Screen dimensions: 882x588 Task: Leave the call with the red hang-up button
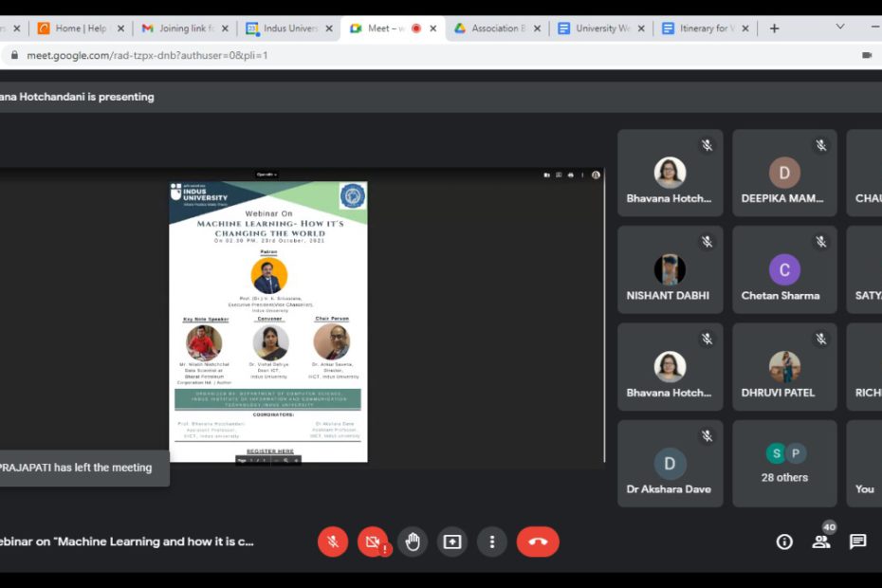538,542
